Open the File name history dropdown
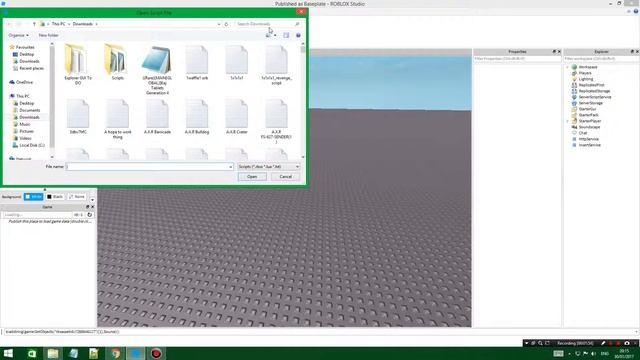Viewport: 640px width, 360px height. click(231, 167)
